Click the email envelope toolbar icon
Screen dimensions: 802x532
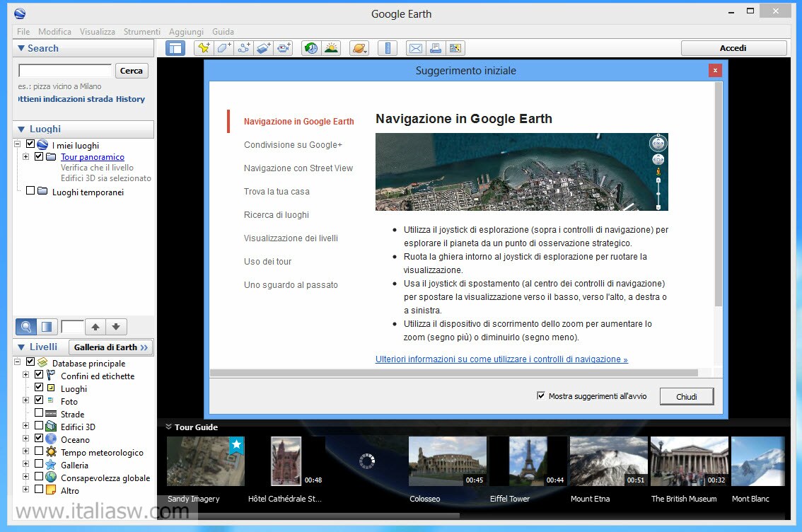pos(416,48)
